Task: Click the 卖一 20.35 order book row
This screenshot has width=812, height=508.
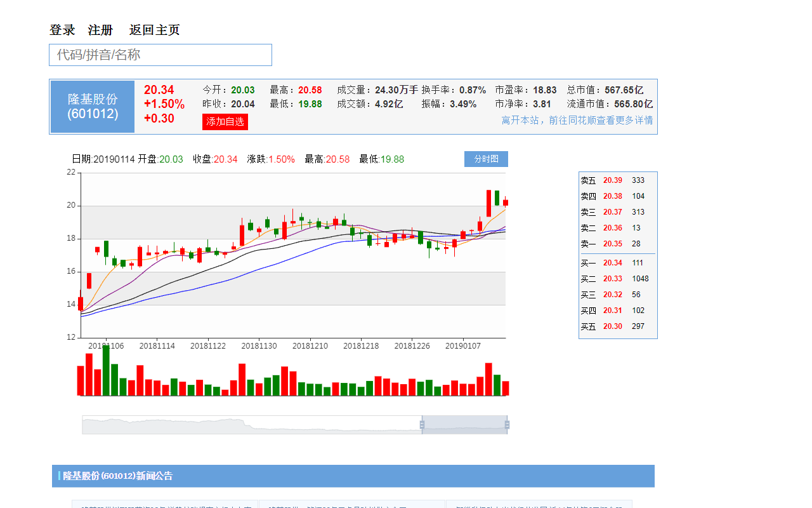Action: tap(618, 244)
